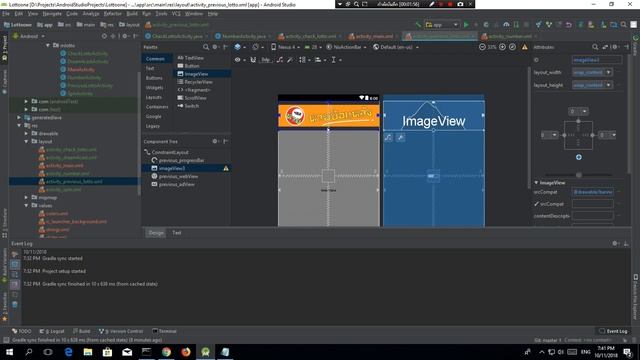The image size is (640, 360).
Task: Click the ImageView in blueprint view
Action: (433, 116)
